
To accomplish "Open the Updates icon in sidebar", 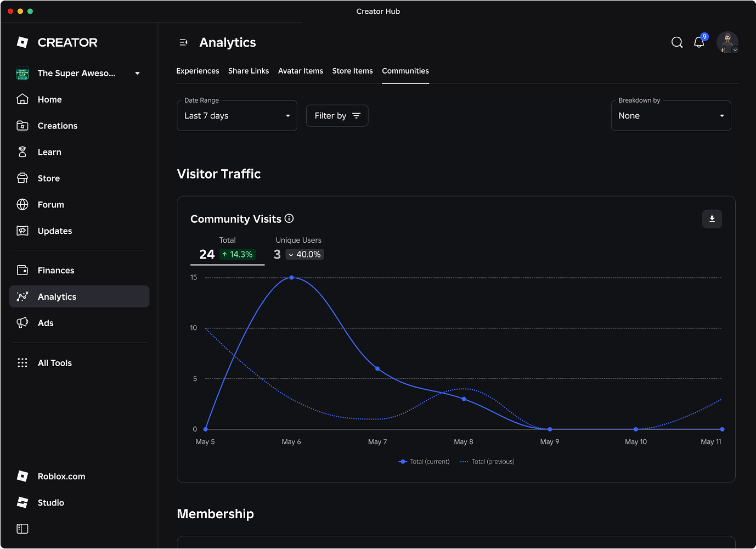I will point(22,231).
